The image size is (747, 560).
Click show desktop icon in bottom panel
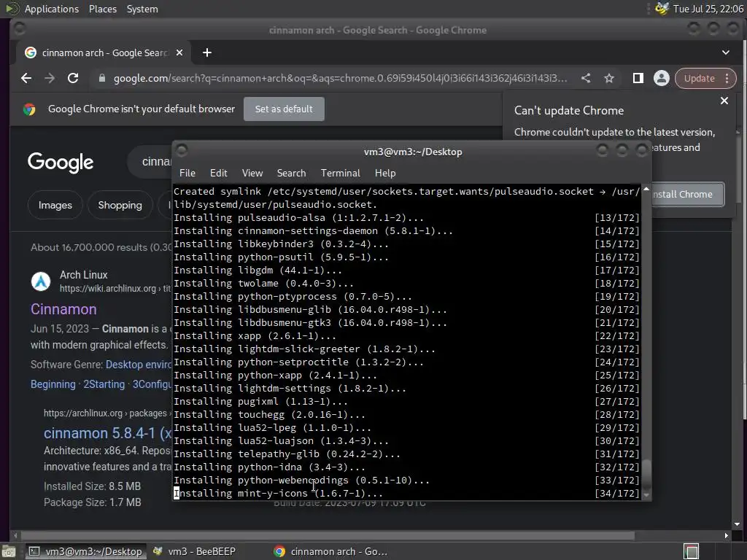coord(9,551)
